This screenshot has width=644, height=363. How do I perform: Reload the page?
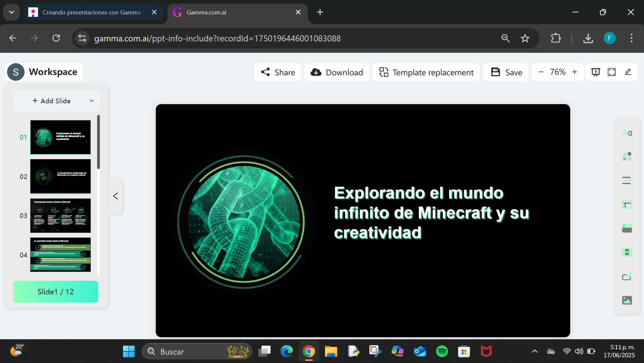pos(56,38)
